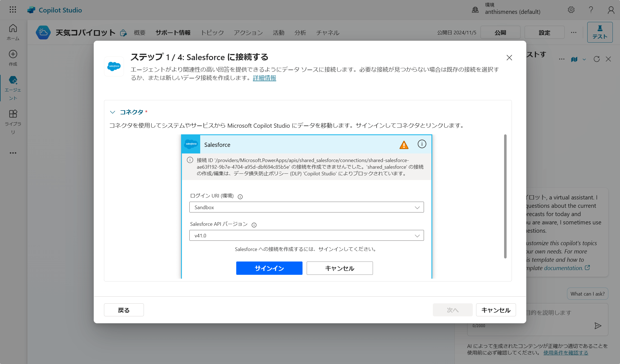Close the test panel
620x364 pixels.
coord(608,59)
